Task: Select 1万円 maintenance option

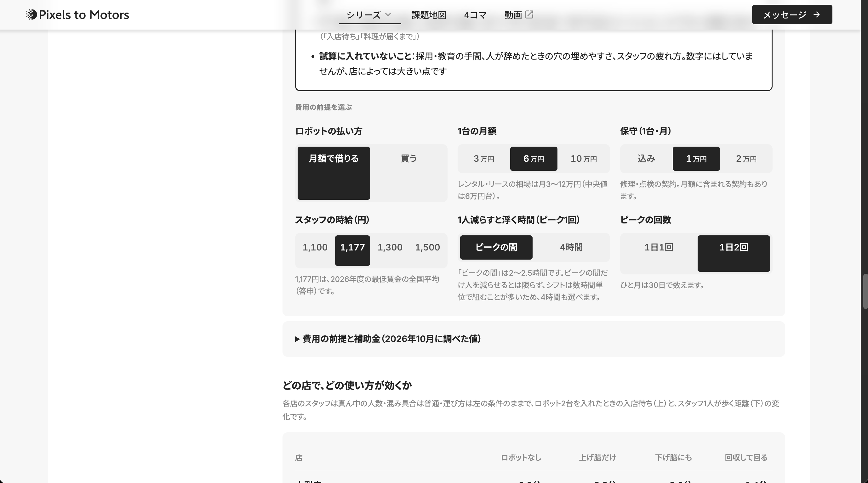Action: (696, 159)
